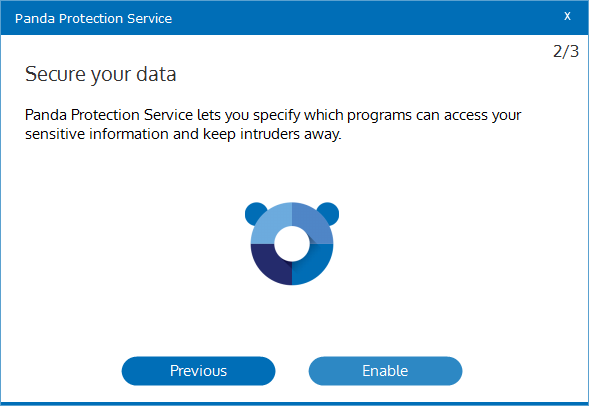Click the periwinkle segment of Panda logo
Image resolution: width=589 pixels, height=406 pixels.
315,223
